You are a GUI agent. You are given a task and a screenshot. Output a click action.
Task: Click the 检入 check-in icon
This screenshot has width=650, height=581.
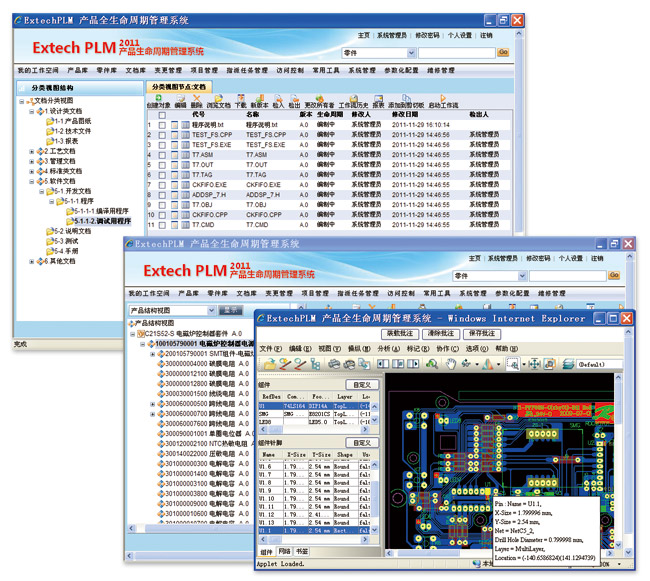279,98
